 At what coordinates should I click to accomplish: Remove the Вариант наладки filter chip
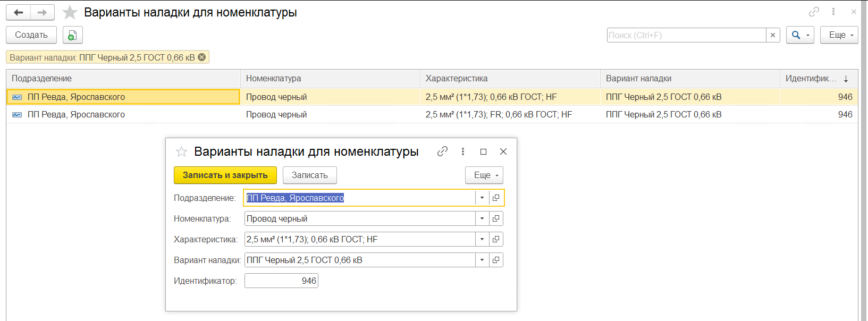202,57
